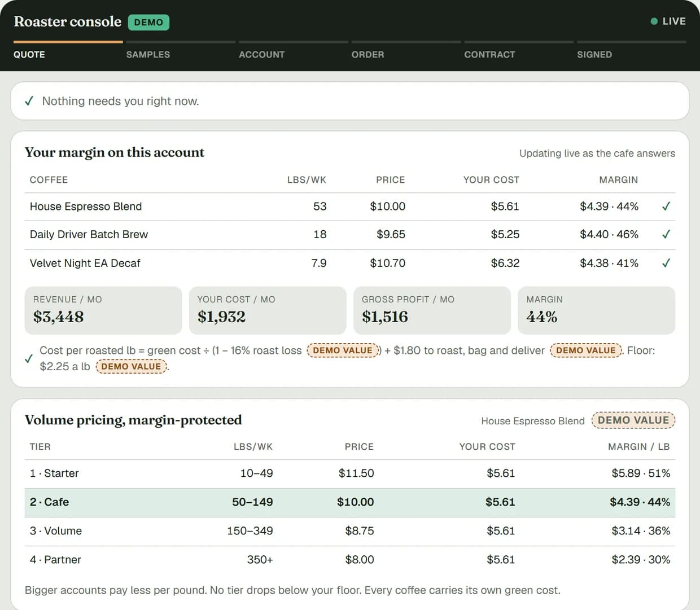
Task: Click the 350+ lbs/wk range
Action: [x=260, y=560]
